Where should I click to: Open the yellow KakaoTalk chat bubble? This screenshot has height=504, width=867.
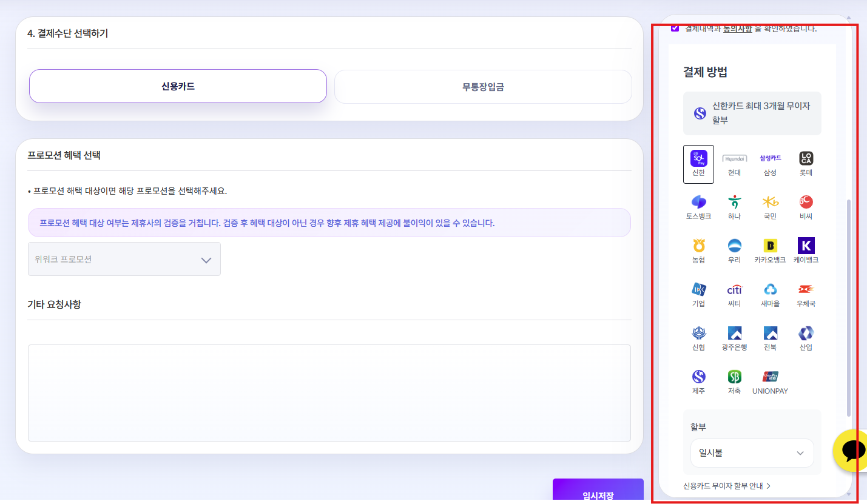coord(851,451)
